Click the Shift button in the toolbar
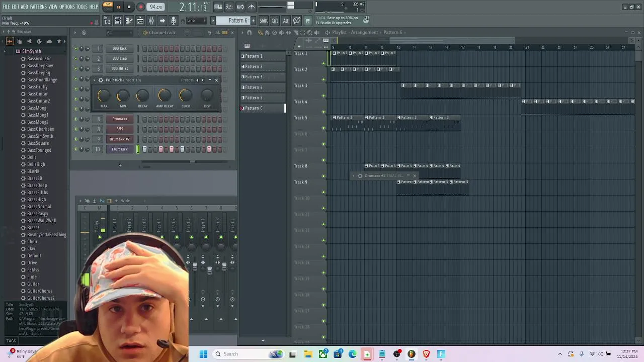The width and height of the screenshot is (644, 362). click(264, 21)
